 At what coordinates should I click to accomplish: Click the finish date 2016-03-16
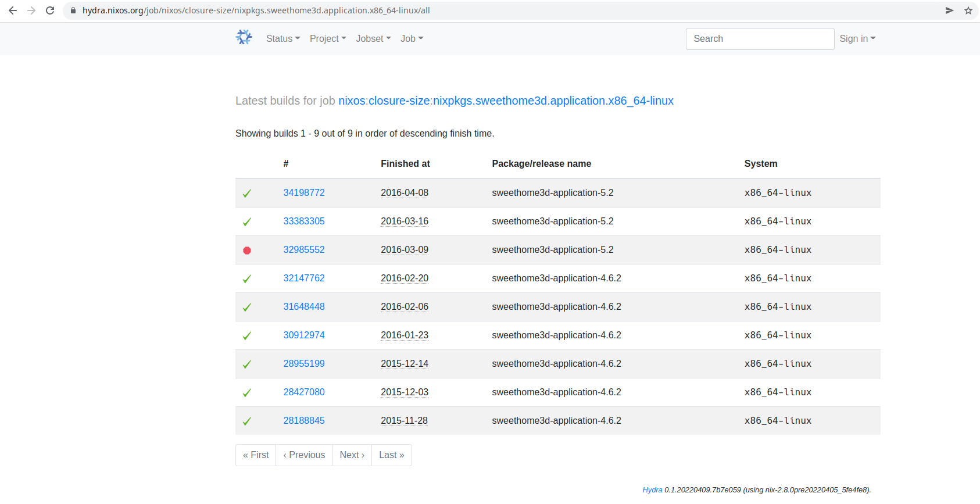pyautogui.click(x=405, y=221)
